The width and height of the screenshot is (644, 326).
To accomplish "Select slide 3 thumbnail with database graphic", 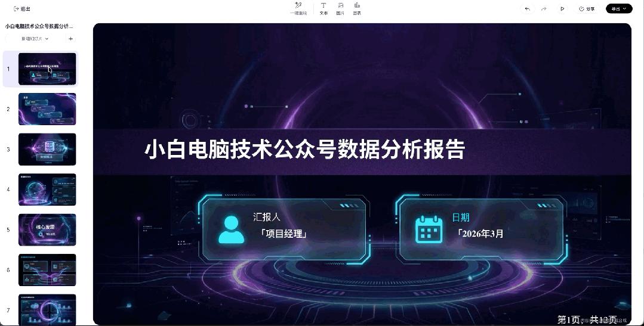I will click(x=47, y=149).
